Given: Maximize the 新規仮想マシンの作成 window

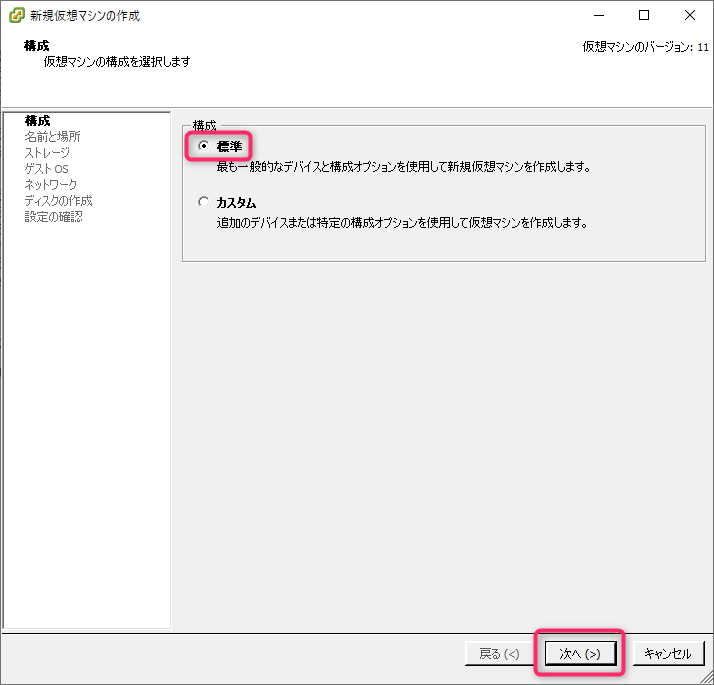Looking at the screenshot, I should [644, 15].
